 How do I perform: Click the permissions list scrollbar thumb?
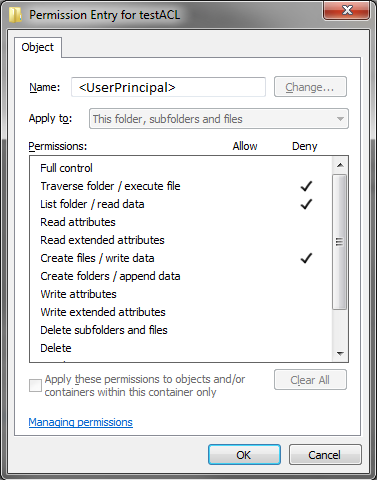pos(340,242)
